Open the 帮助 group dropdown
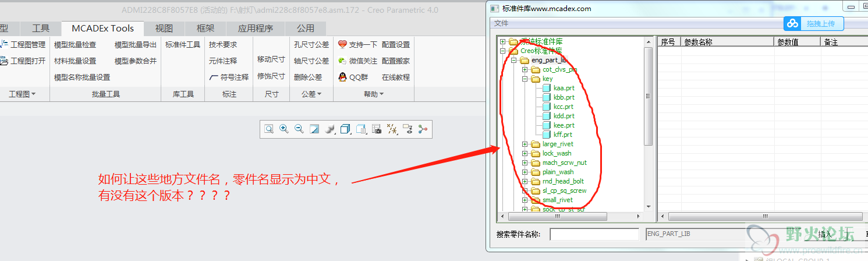868x261 pixels. tap(373, 94)
